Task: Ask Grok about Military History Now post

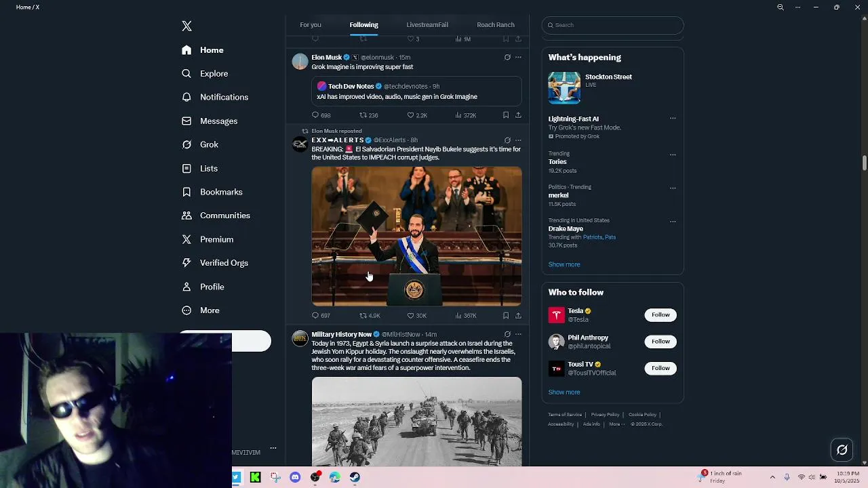Action: (507, 334)
